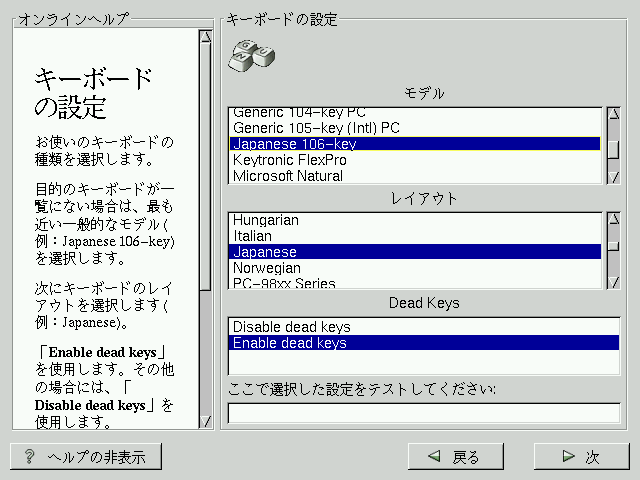Click the back arrow triangle icon
Screen dimensions: 640x480
[x=434, y=457]
